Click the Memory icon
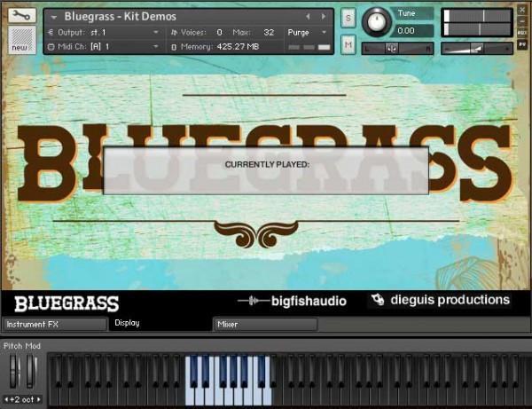Screen dimensions: 532x409 pyautogui.click(x=174, y=47)
